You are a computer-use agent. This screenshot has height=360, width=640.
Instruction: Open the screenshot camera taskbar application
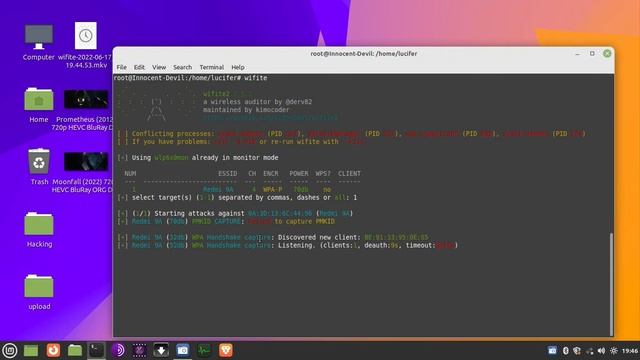click(x=183, y=350)
